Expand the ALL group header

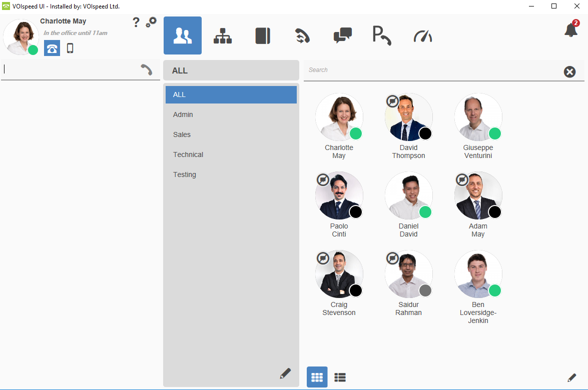point(231,70)
